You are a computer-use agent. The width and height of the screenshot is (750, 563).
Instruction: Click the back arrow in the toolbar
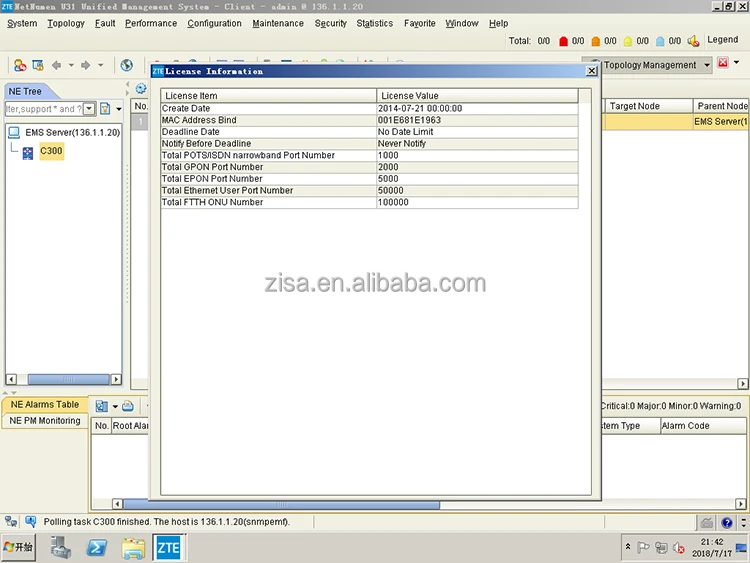click(56, 65)
